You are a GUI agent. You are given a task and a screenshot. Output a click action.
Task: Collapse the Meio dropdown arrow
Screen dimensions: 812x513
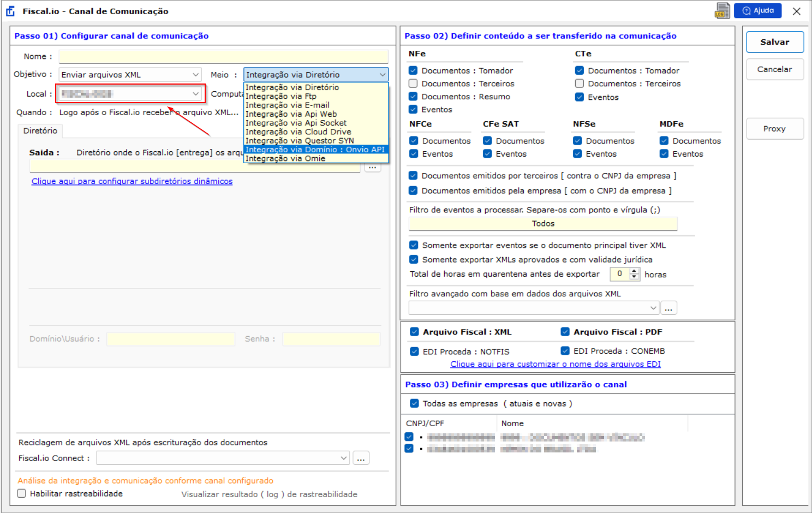382,75
